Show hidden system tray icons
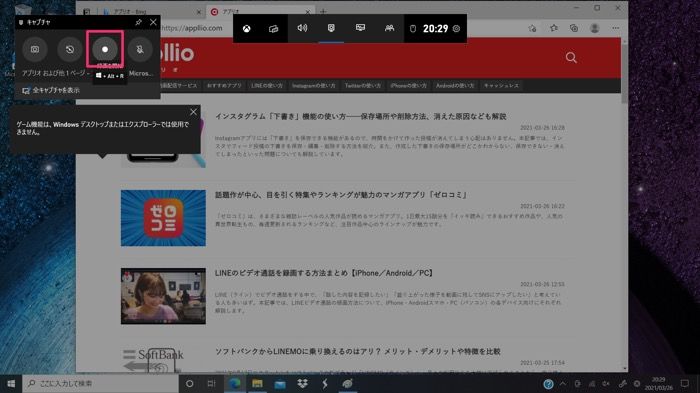Viewport: 700px width, 393px height. click(562, 384)
